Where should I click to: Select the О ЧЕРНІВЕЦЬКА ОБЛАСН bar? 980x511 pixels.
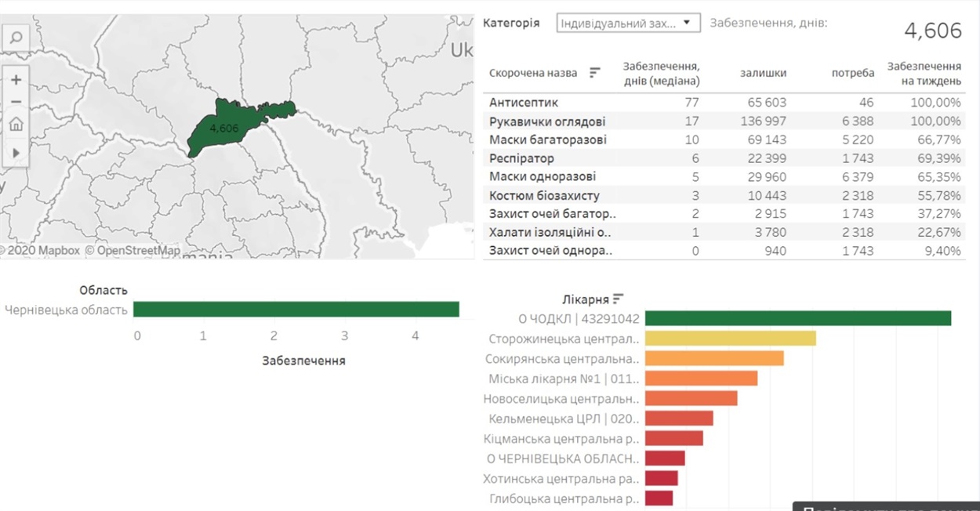click(664, 458)
